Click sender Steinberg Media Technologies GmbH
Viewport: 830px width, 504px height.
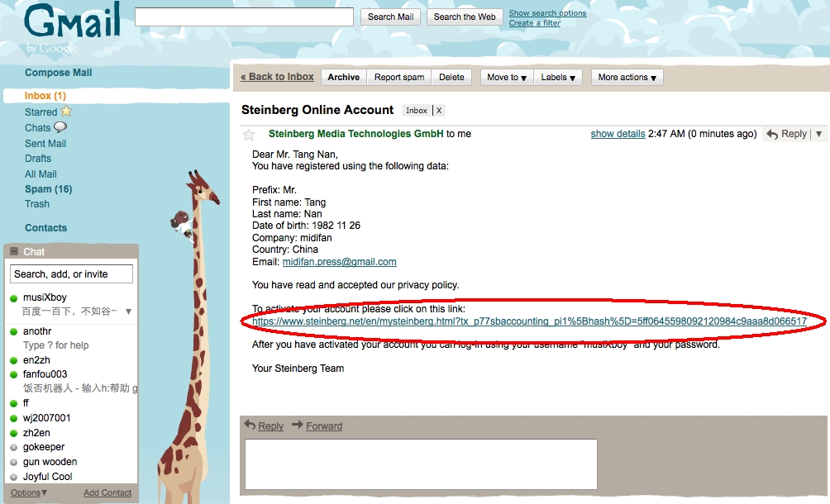[x=355, y=134]
